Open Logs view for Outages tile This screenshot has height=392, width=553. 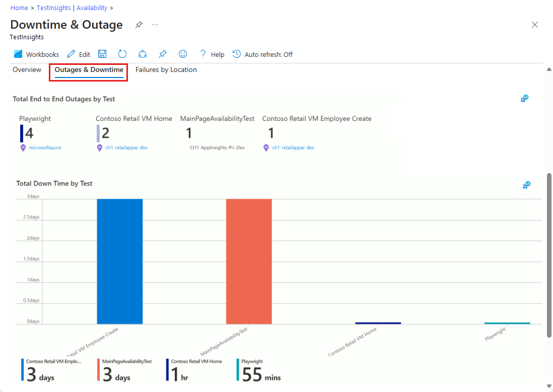525,98
